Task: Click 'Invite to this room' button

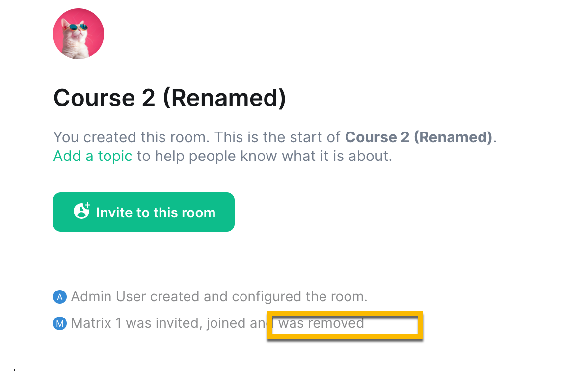Action: [x=144, y=212]
